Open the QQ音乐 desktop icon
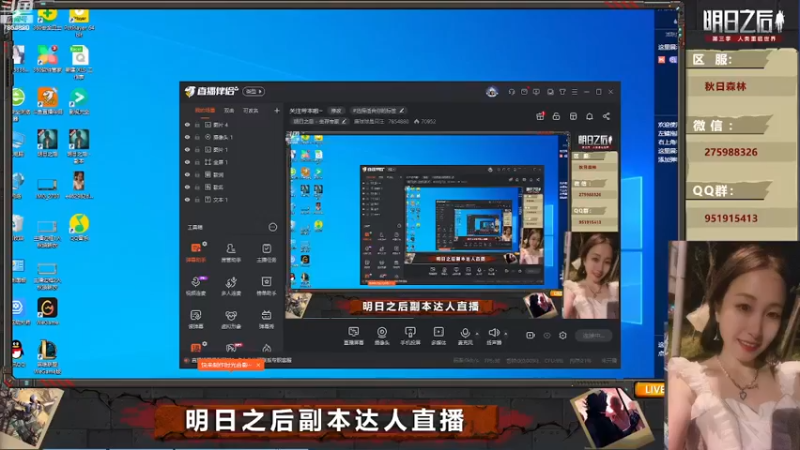The image size is (800, 450). pos(79,228)
